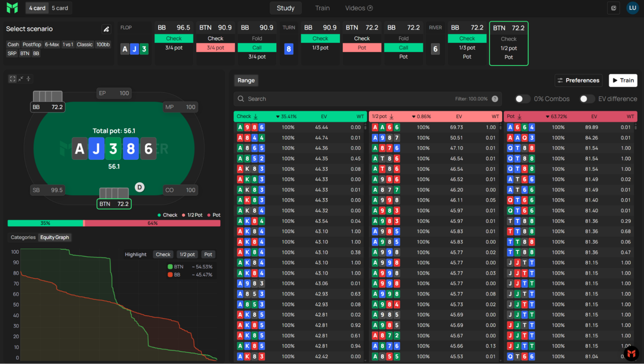644x364 pixels.
Task: Click the edit scenario icon
Action: [106, 29]
